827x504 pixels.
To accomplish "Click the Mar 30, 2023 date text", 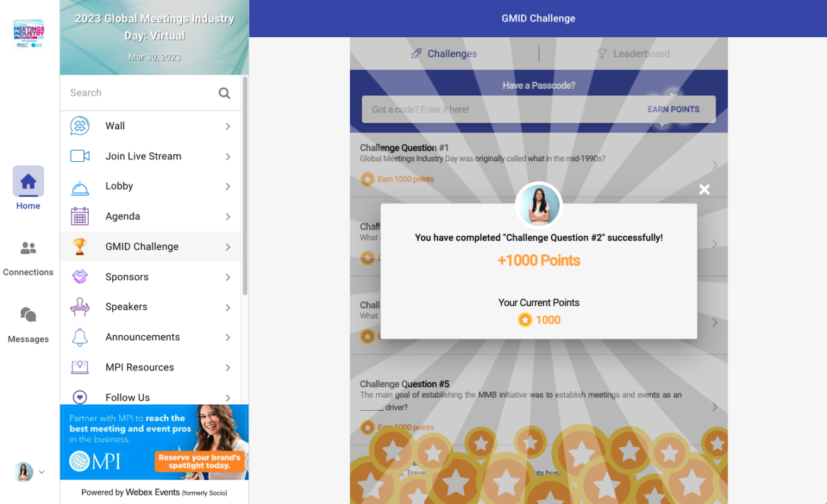I will 154,57.
